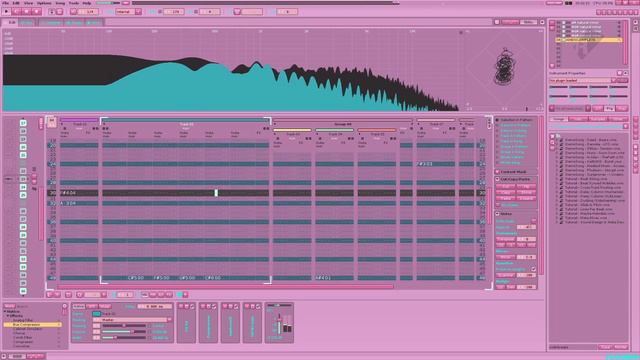This screenshot has width=640, height=360.
Task: Click the Transpose button in Modify section
Action: [x=505, y=239]
